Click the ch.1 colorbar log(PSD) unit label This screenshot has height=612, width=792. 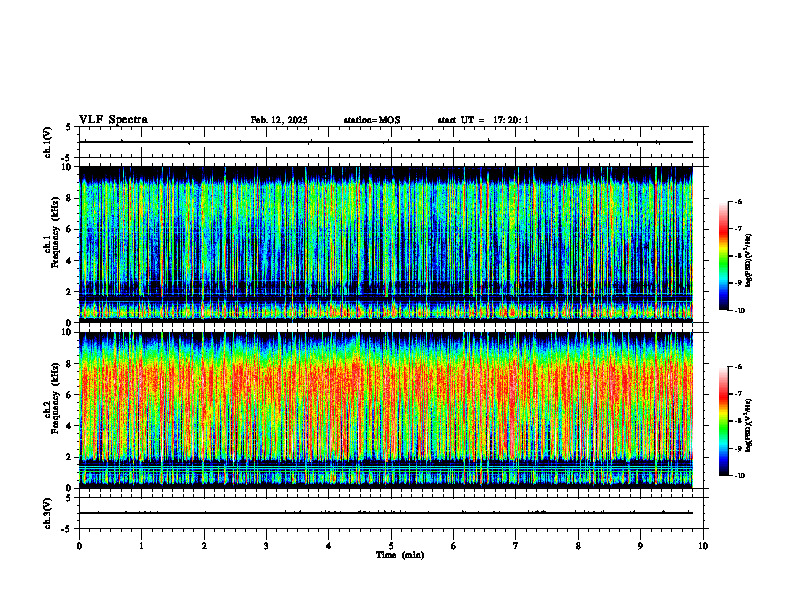pos(749,260)
